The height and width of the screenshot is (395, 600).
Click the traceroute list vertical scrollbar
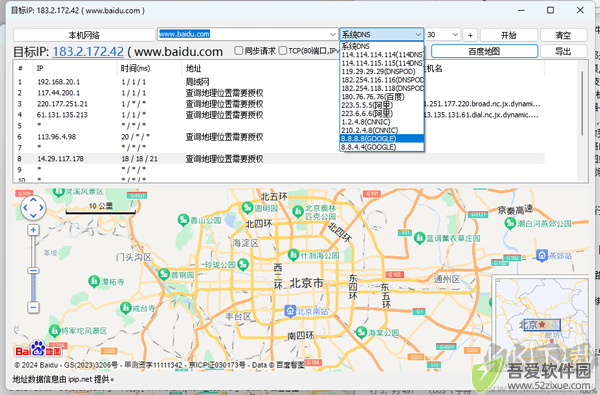582,103
